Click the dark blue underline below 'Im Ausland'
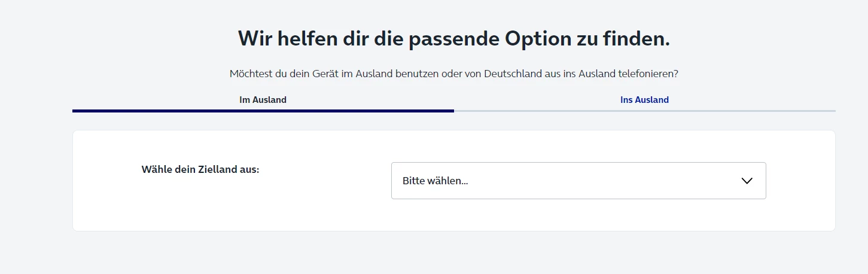Screen dimensions: 868x274 coord(263,111)
